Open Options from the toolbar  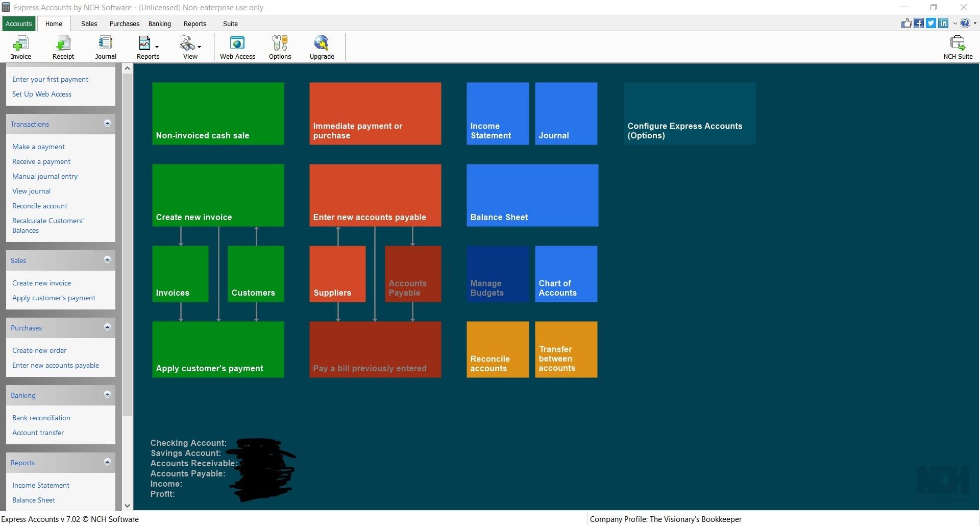[279, 47]
